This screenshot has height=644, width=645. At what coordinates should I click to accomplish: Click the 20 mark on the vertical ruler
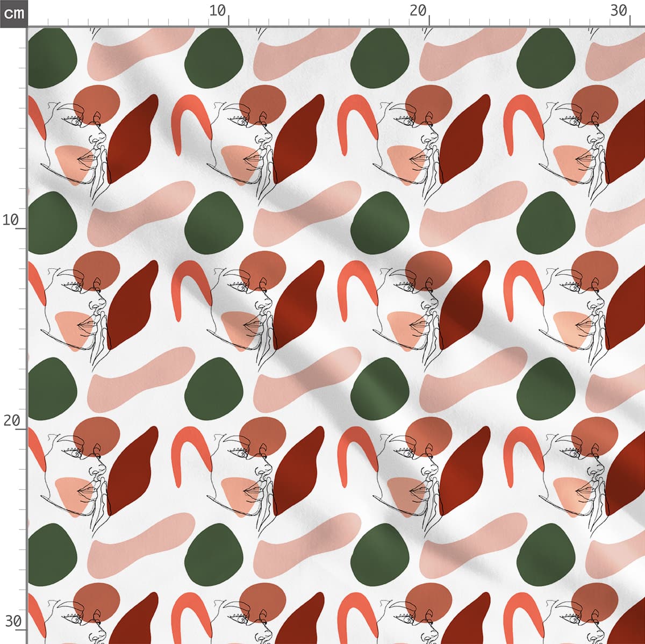point(11,420)
